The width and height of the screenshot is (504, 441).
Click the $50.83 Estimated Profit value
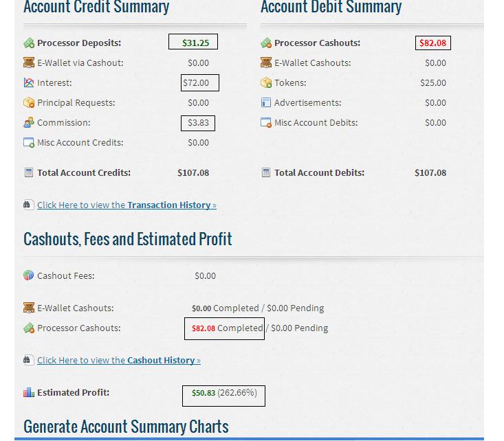[204, 394]
